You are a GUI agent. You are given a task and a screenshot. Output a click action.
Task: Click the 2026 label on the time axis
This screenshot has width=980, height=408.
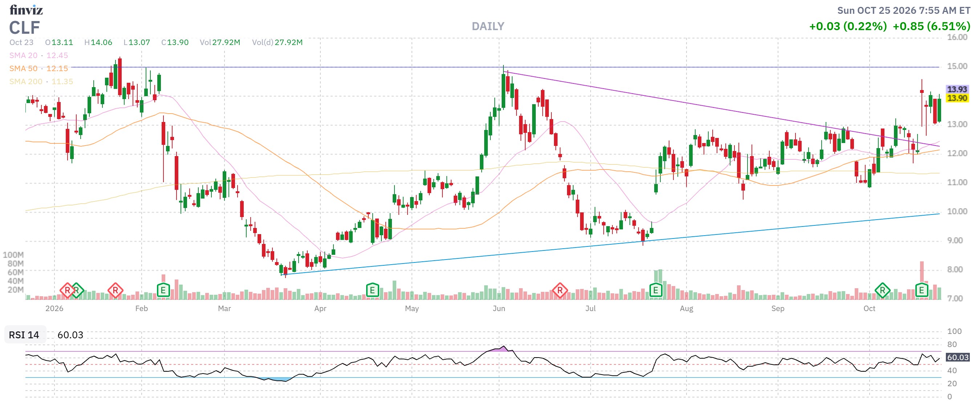tap(54, 309)
